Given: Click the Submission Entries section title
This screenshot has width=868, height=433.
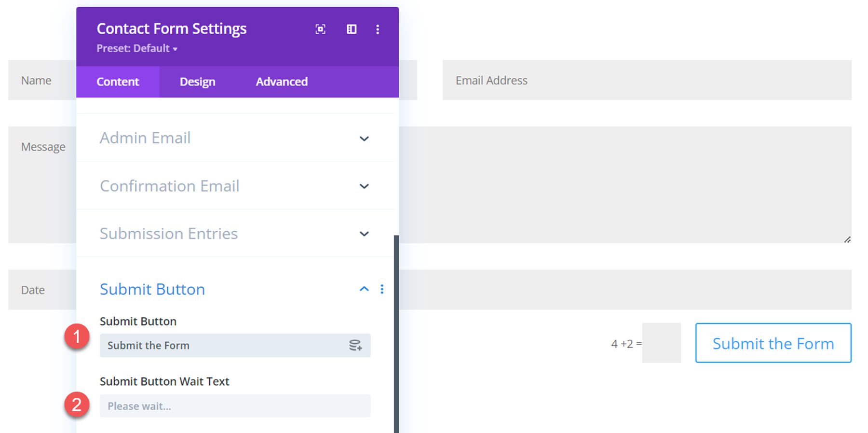Looking at the screenshot, I should coord(169,234).
